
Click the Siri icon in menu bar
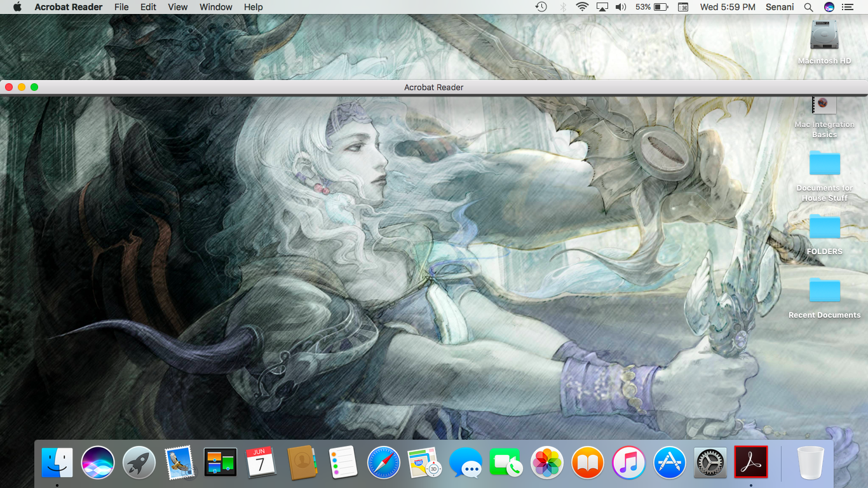(829, 7)
